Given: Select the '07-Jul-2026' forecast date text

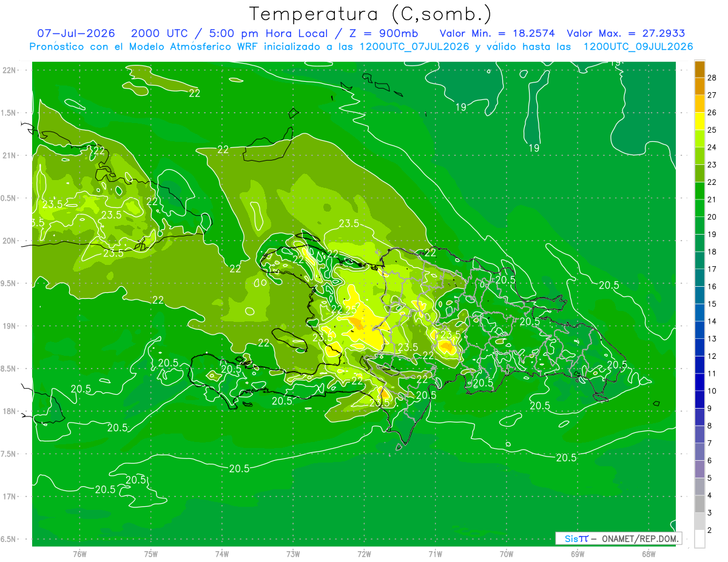Looking at the screenshot, I should [76, 33].
